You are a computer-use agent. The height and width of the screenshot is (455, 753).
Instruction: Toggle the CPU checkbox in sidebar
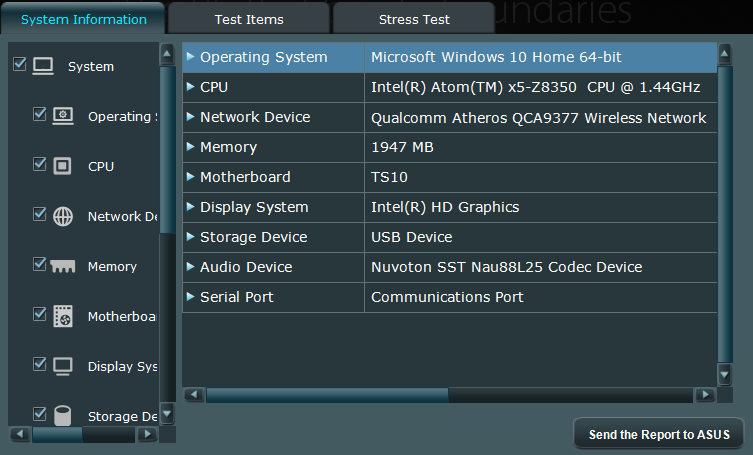tap(40, 164)
